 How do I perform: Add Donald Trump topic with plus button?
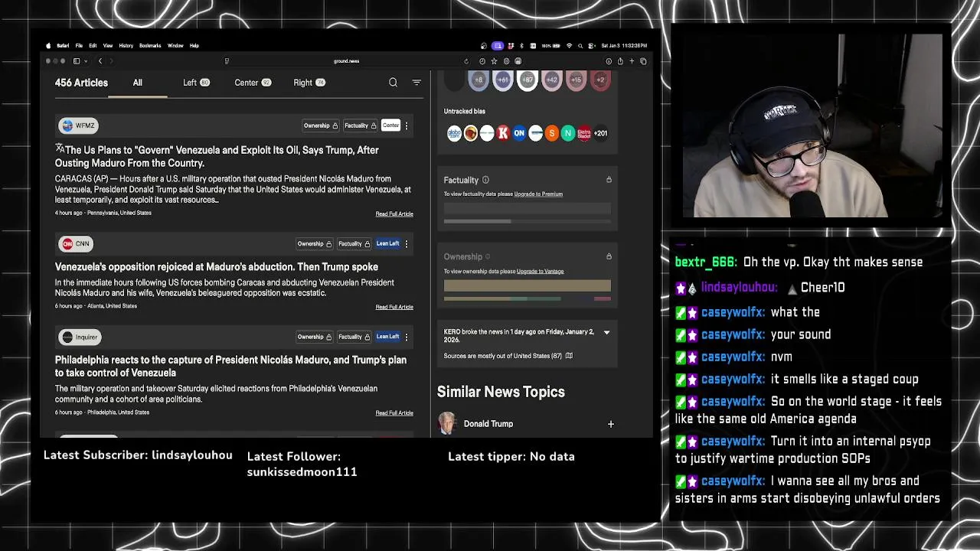coord(611,424)
